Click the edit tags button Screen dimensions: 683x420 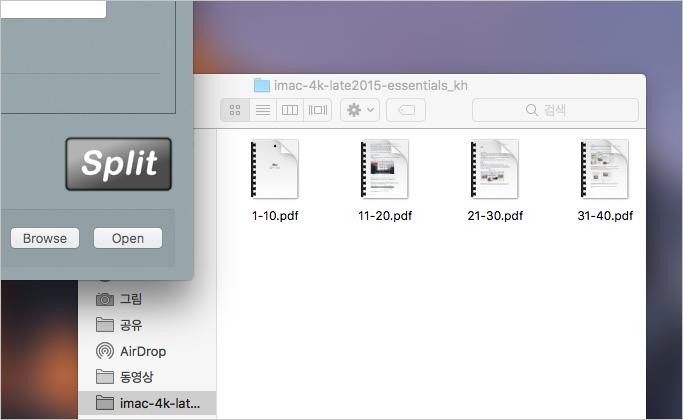click(x=406, y=110)
